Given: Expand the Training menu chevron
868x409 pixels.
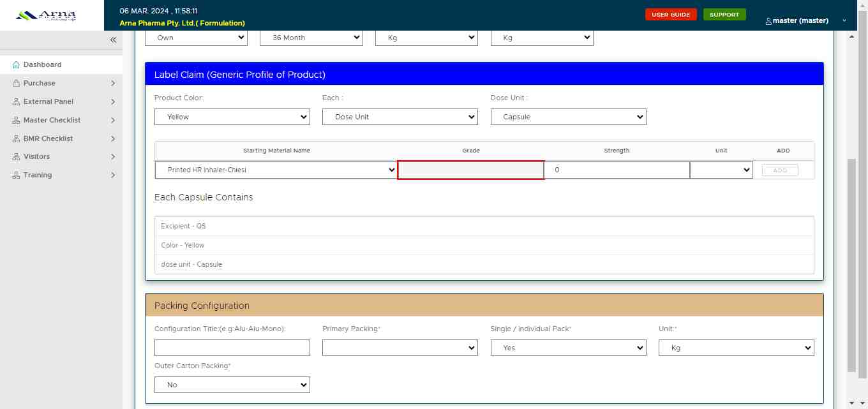Looking at the screenshot, I should (113, 175).
